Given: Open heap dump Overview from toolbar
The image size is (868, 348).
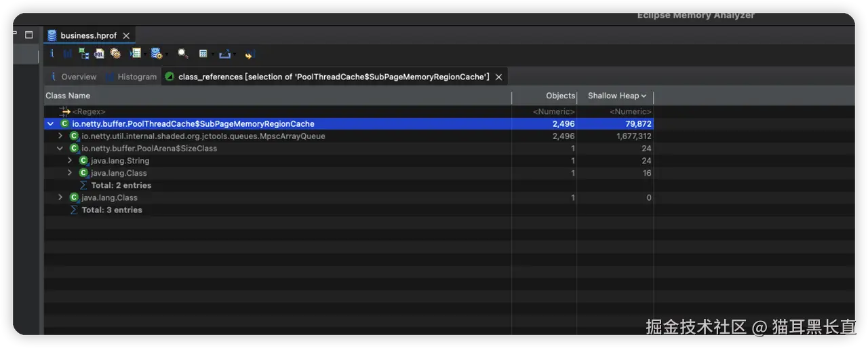Looking at the screenshot, I should click(x=52, y=54).
